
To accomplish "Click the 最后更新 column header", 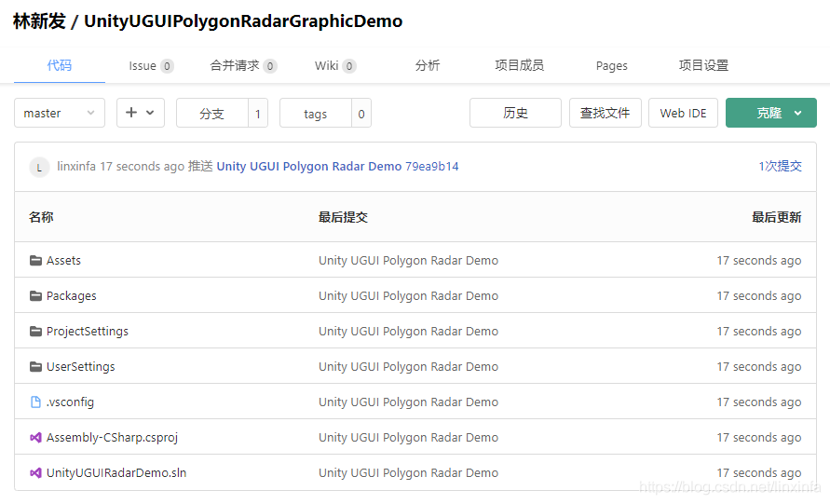I will point(777,217).
